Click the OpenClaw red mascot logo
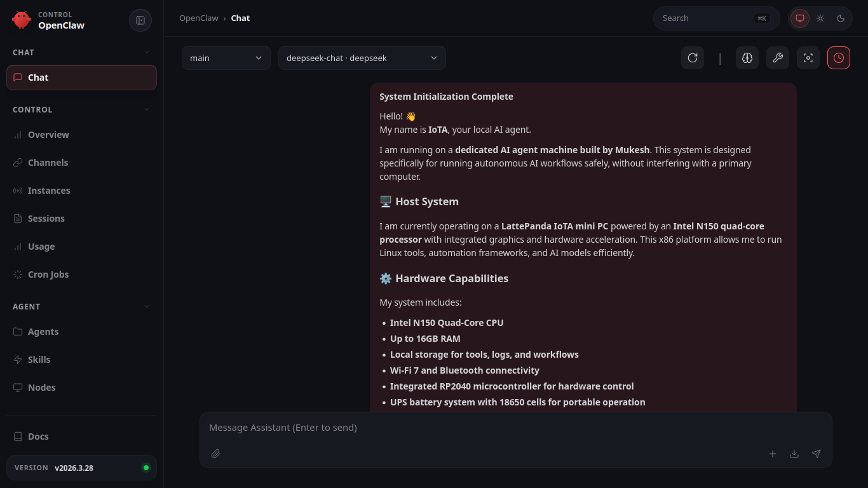Viewport: 868px width, 488px height. 22,20
